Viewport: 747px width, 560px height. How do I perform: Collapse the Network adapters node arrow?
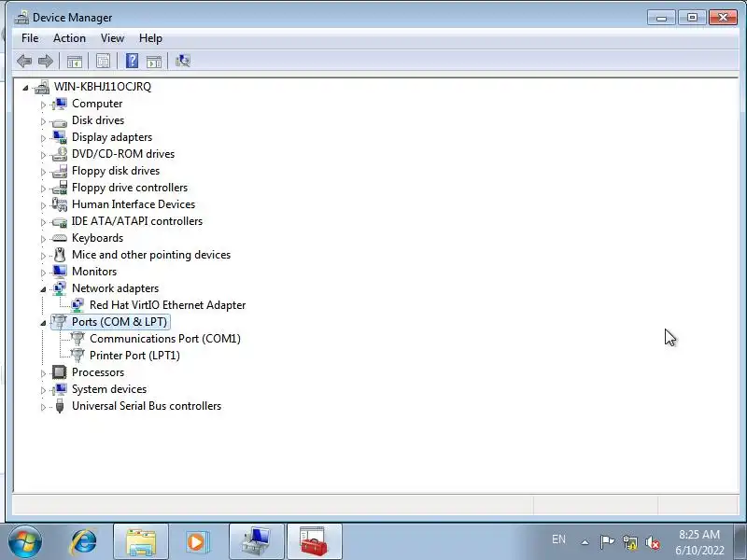tap(43, 289)
